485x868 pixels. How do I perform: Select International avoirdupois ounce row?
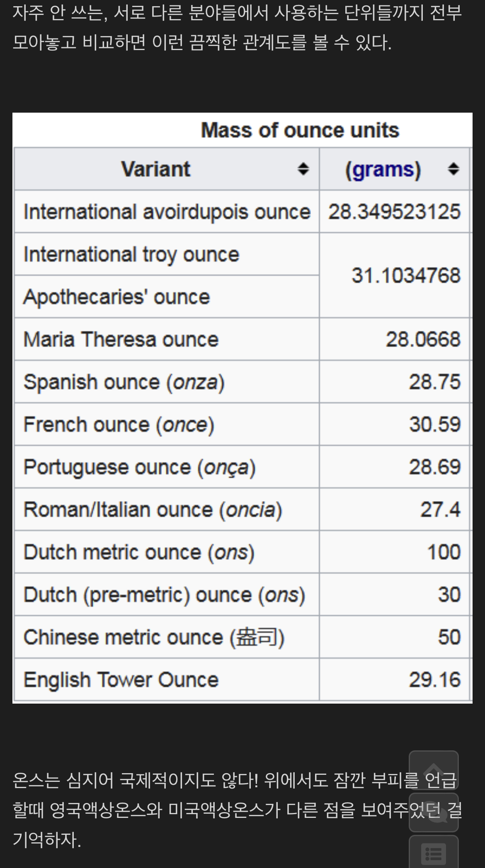(x=242, y=212)
